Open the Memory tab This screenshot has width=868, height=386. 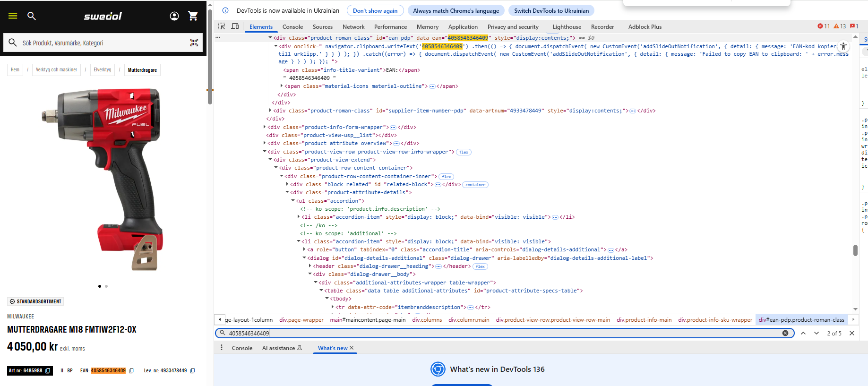click(x=428, y=27)
